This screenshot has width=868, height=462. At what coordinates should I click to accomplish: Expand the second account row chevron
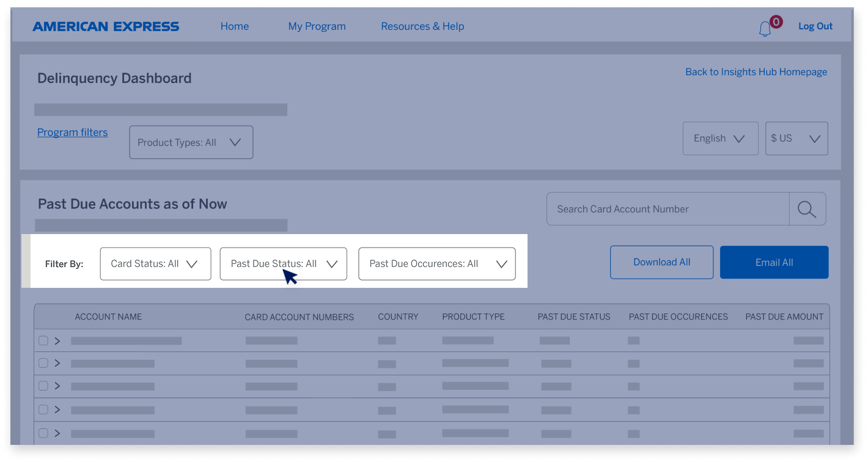coord(57,363)
